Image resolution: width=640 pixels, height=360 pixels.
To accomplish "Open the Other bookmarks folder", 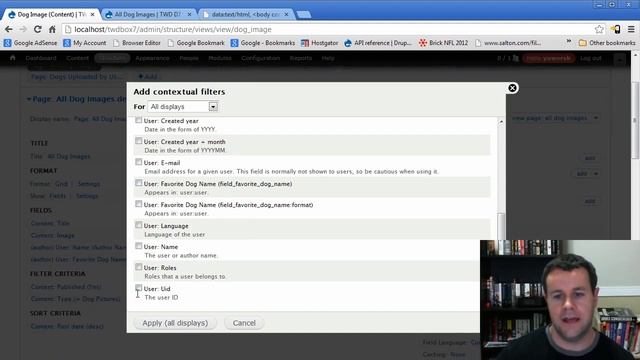I will pos(607,42).
